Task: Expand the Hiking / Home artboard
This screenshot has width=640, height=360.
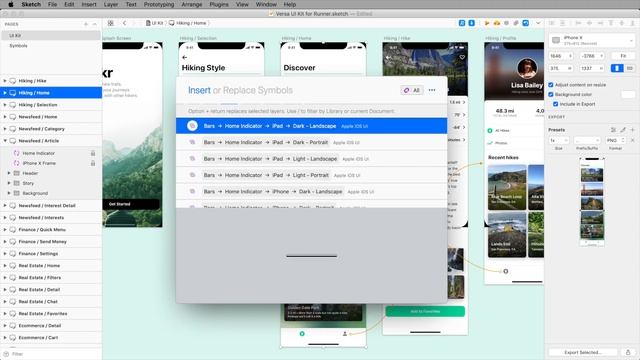Action: (x=5, y=93)
